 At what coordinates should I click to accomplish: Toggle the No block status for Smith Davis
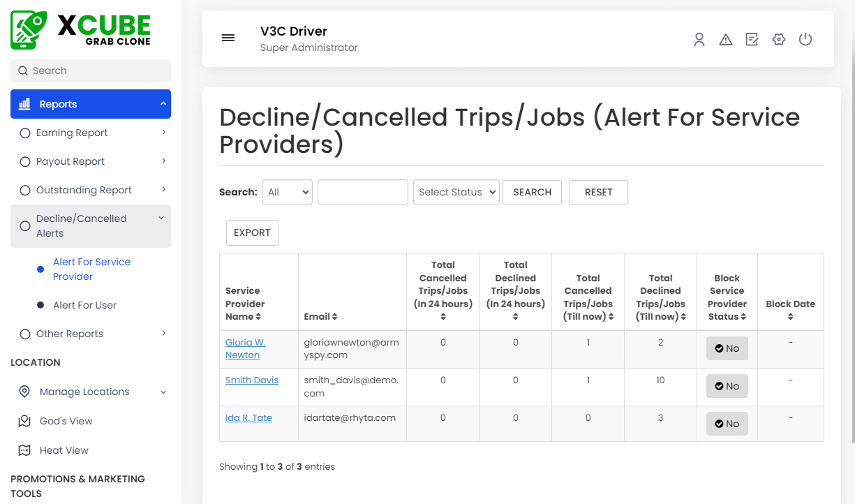727,385
